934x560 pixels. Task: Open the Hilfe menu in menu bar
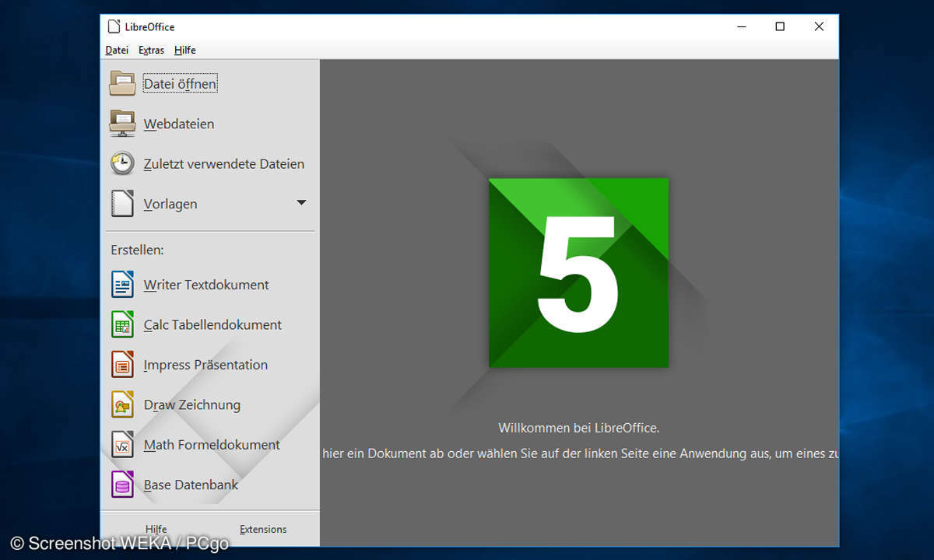tap(185, 50)
